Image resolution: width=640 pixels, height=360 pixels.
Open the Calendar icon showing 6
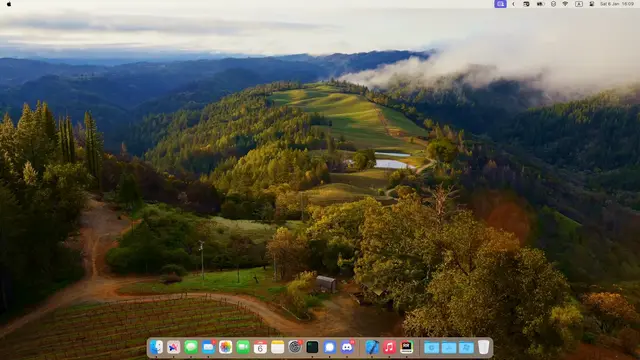click(x=260, y=347)
